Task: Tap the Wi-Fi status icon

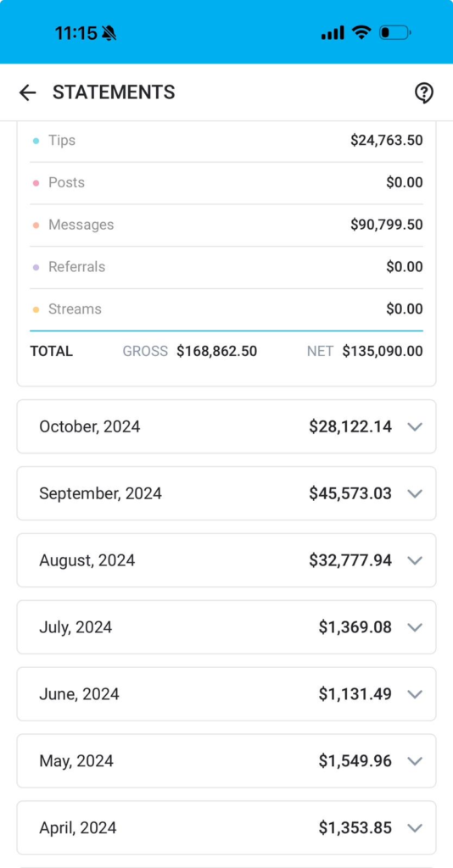Action: tap(361, 33)
